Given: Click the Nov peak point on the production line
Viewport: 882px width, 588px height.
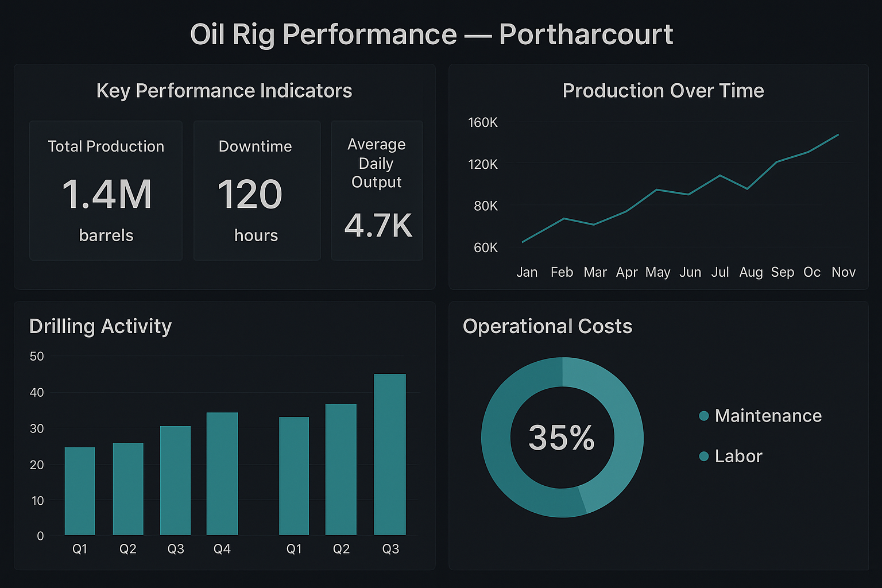Looking at the screenshot, I should (x=838, y=134).
